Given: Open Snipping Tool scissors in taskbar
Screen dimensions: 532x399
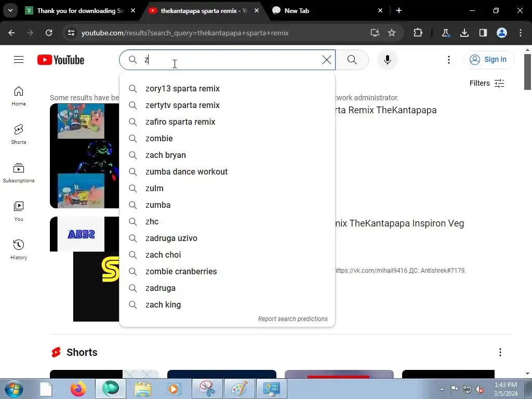Looking at the screenshot, I should (207, 389).
